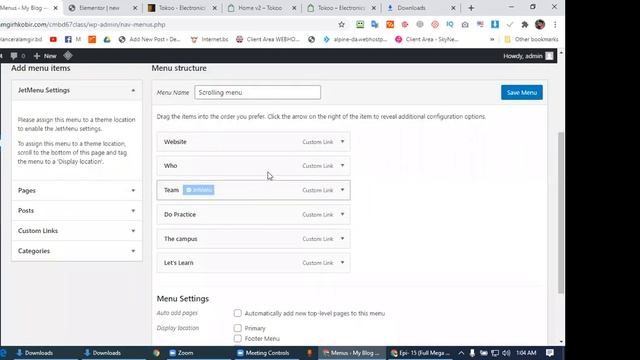Viewport: 640px width, 360px height.
Task: Open the Chrome three-dot menu
Action: 555,24
